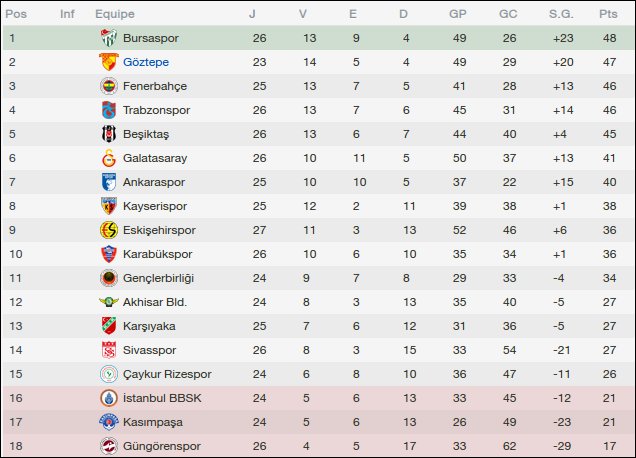Click the Bursaspor club crest icon
Viewport: 636px width, 458px height.
(108, 38)
